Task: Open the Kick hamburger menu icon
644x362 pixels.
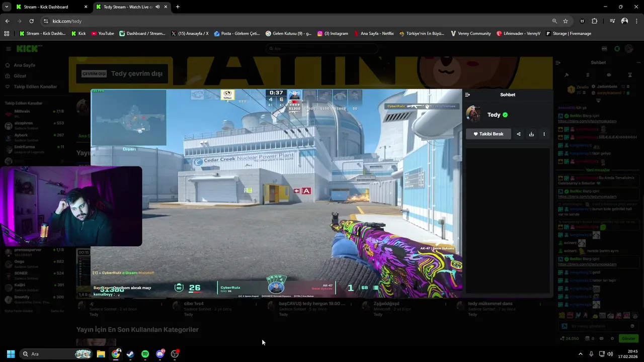Action: pos(9,49)
